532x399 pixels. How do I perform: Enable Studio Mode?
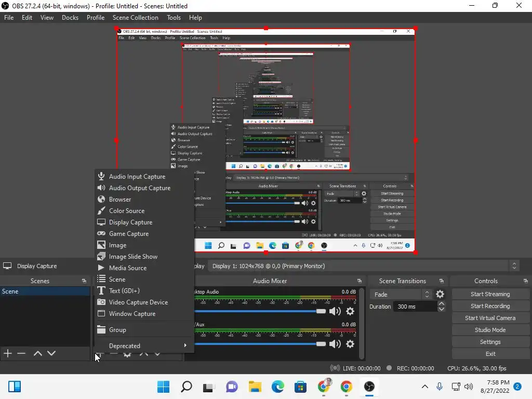point(490,330)
